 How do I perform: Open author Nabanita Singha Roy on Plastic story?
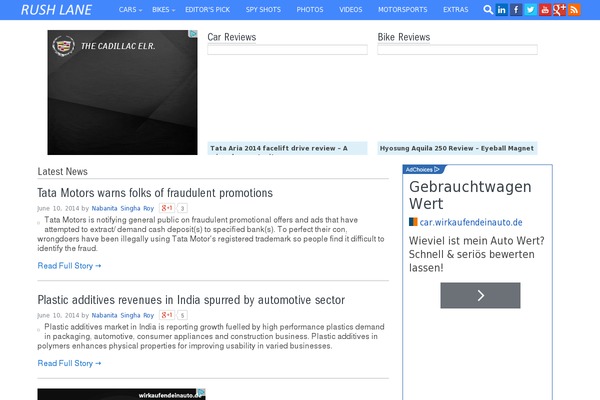[x=122, y=315]
